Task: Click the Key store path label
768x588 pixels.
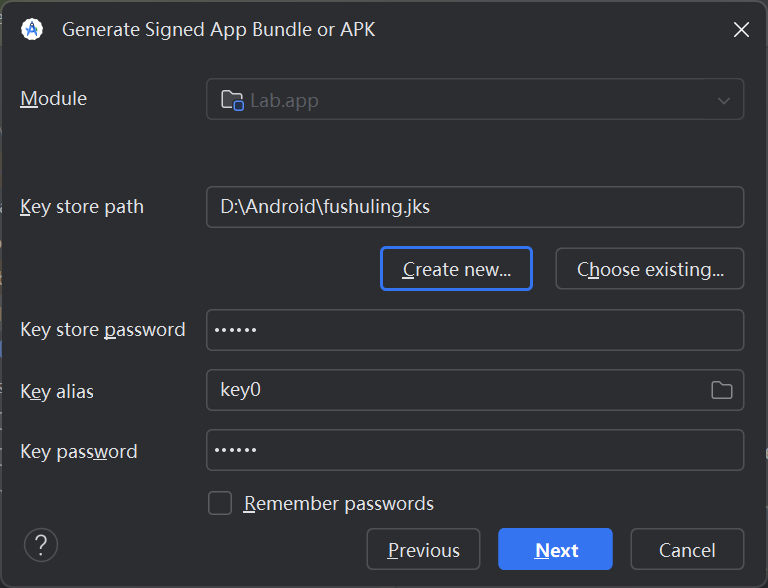Action: point(82,207)
